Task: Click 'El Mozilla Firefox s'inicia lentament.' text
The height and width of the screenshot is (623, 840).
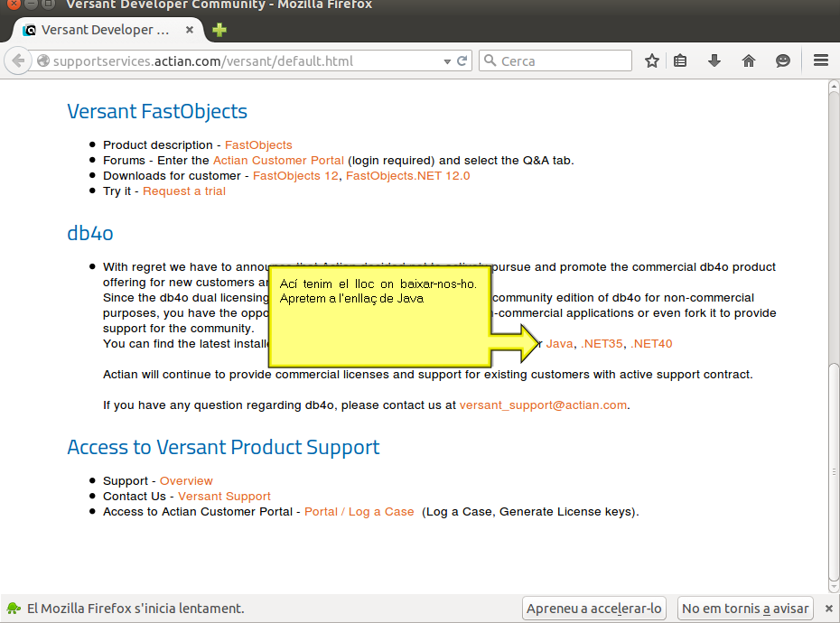Action: (135, 609)
